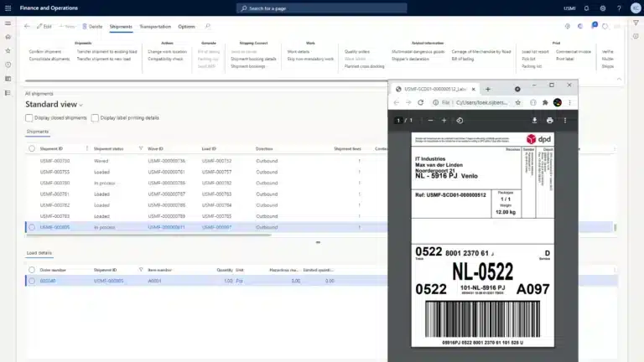Select the Shipments section tab above grid
This screenshot has height=362, width=644.
coord(38,132)
